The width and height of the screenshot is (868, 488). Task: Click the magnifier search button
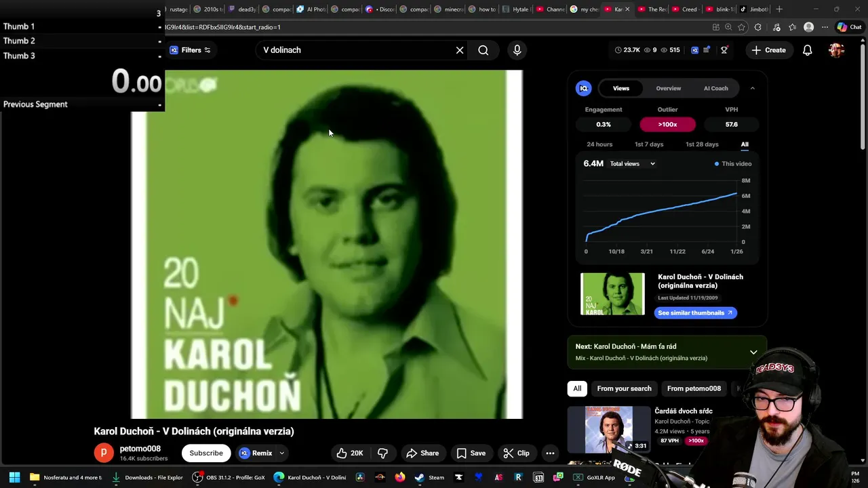pos(483,50)
